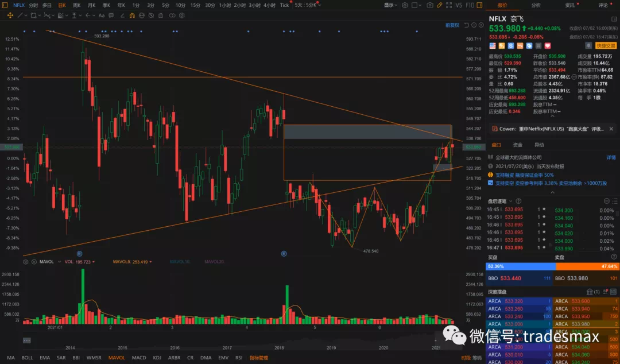Activate the orange pencil drawing tool
Image resolution: width=620 pixels, height=364 pixels.
click(x=440, y=5)
